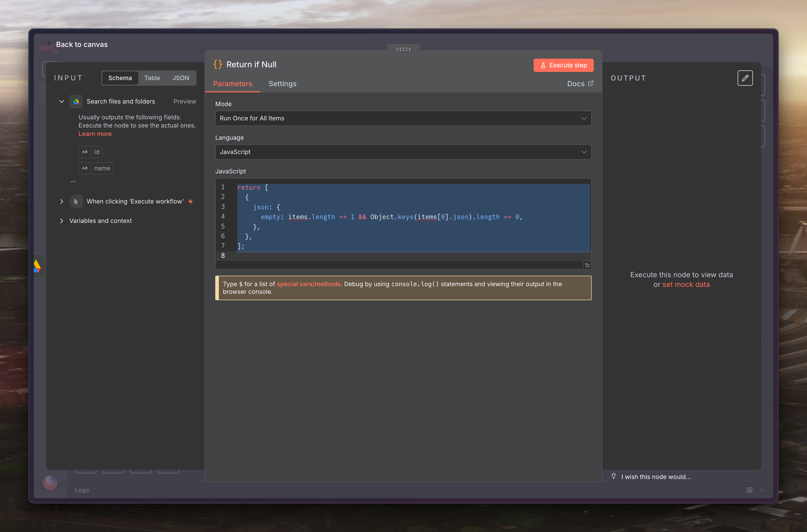Click the set mock data link
807x532 pixels.
click(686, 285)
